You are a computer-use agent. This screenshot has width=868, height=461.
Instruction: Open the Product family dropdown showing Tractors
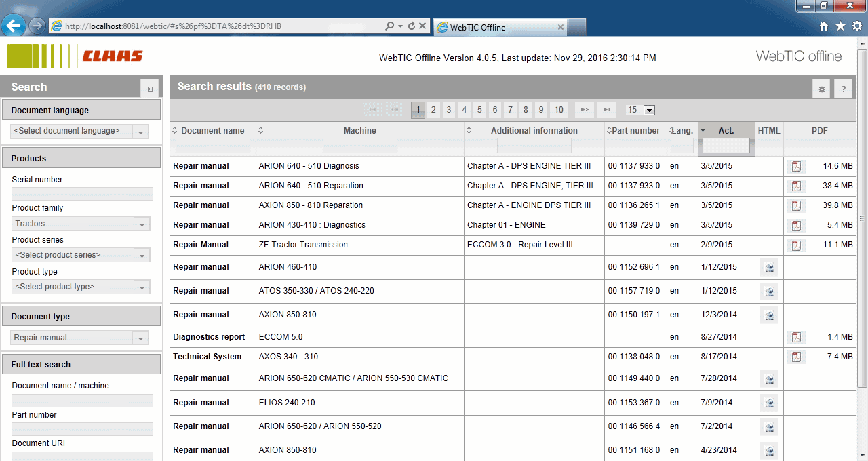click(81, 224)
